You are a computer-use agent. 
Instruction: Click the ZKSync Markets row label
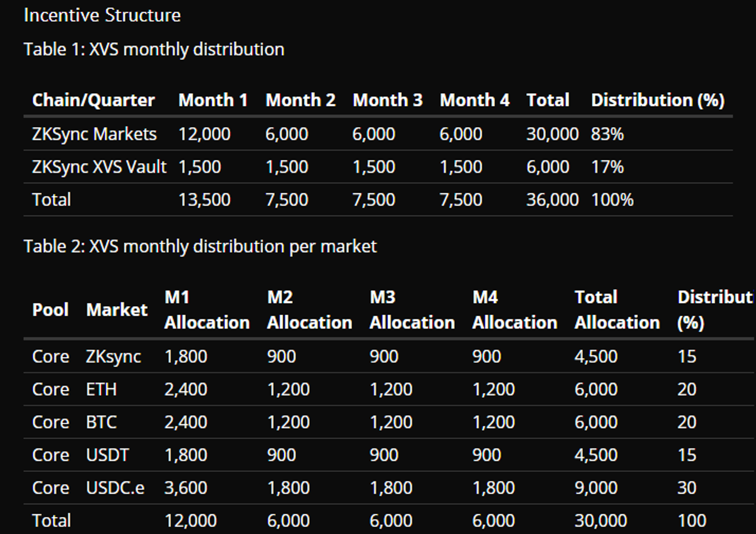click(94, 134)
